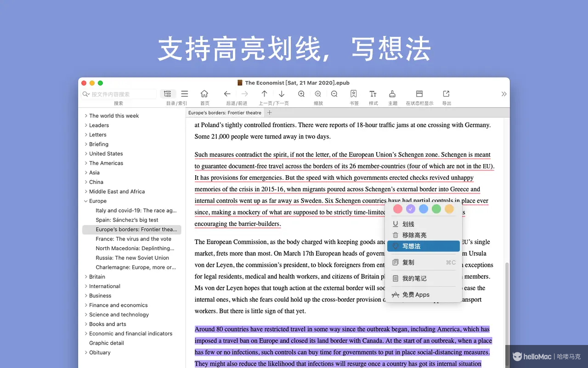Select 移除高亮 to remove highlight
The width and height of the screenshot is (588, 368).
tap(424, 235)
